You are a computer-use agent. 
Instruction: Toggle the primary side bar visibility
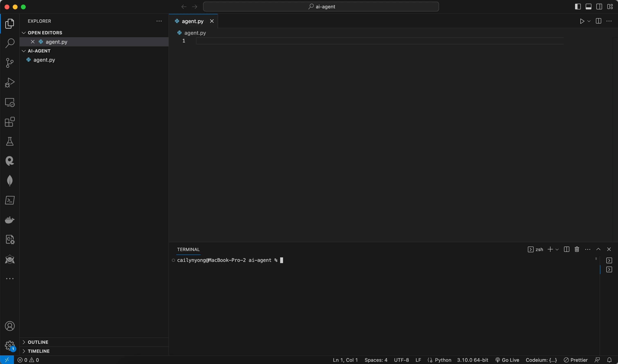(578, 7)
